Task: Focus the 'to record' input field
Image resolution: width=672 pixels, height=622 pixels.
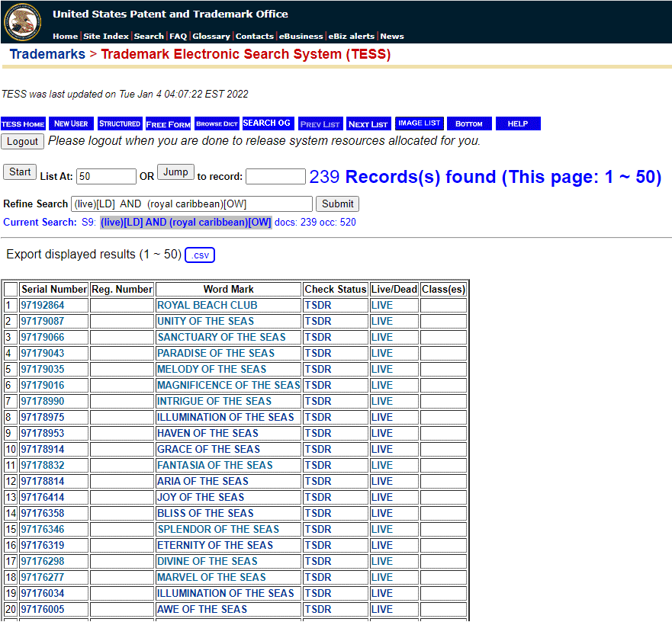Action: tap(275, 177)
